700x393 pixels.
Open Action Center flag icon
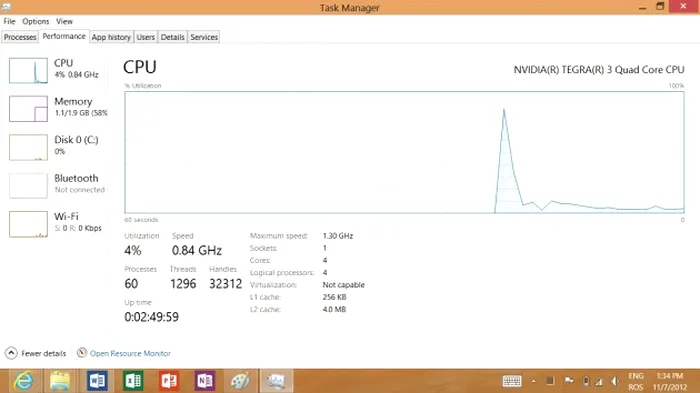(568, 381)
